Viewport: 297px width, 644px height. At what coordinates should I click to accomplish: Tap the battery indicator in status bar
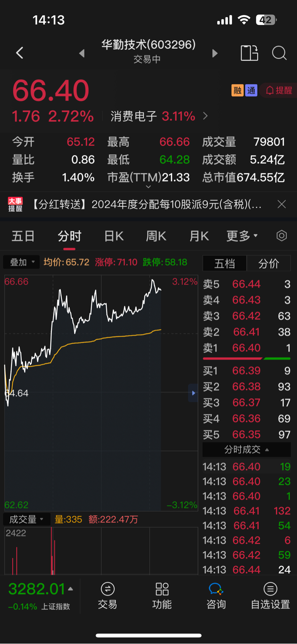[x=266, y=20]
